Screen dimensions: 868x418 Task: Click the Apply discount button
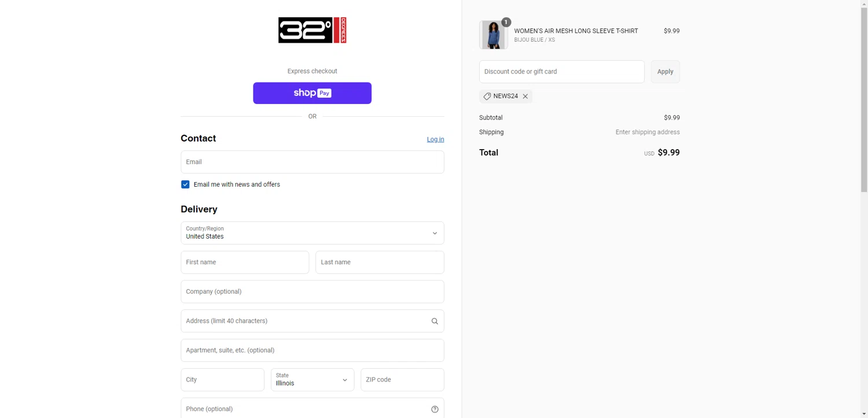point(665,72)
